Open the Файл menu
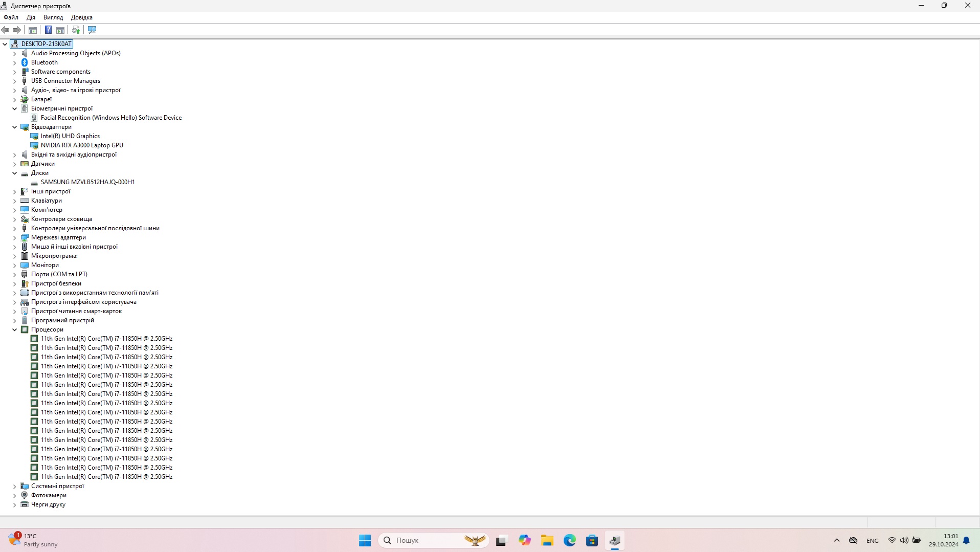 [11, 17]
